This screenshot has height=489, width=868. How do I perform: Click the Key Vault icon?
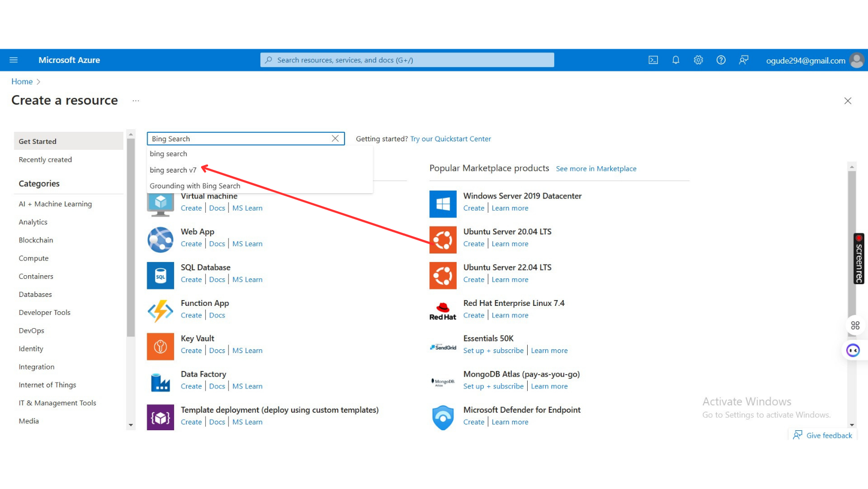pyautogui.click(x=160, y=346)
